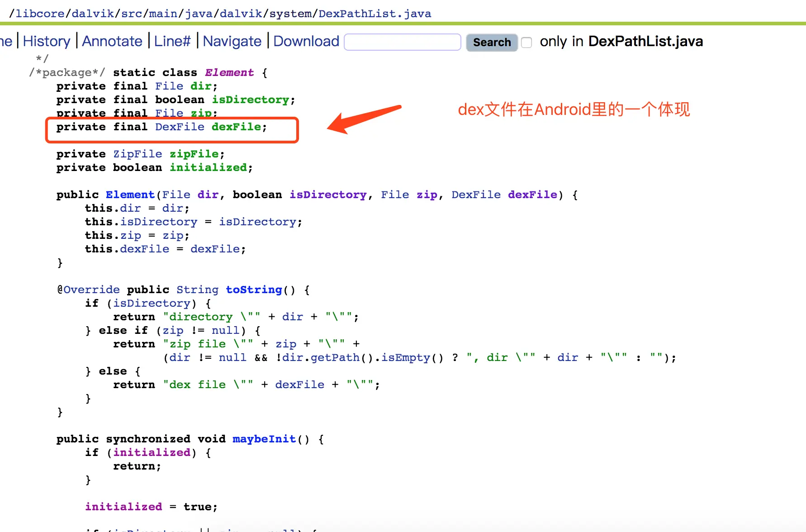Click the initialized field in boolean declaration
Screen dimensions: 806x532
point(208,167)
